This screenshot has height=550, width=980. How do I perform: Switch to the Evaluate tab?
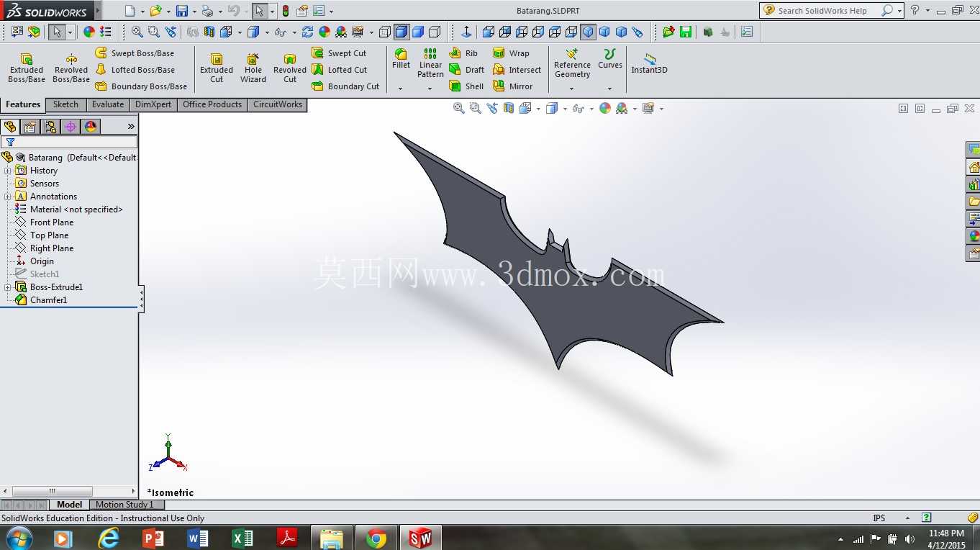tap(108, 104)
